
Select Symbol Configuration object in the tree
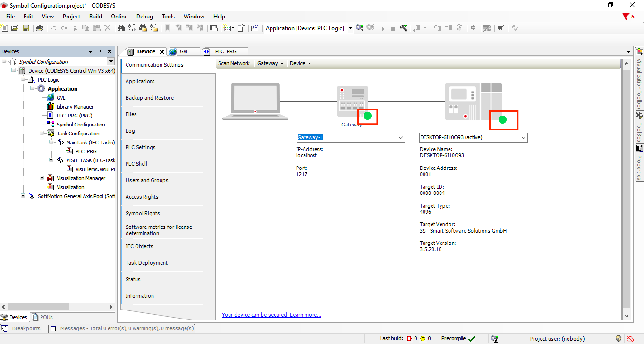coord(80,125)
